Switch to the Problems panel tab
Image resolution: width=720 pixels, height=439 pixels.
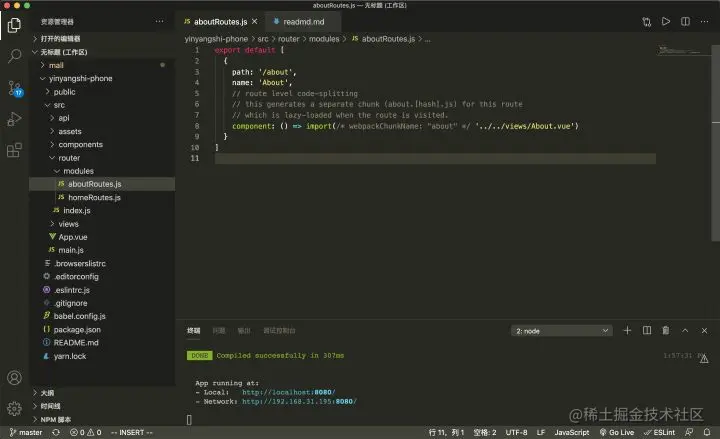pos(219,331)
